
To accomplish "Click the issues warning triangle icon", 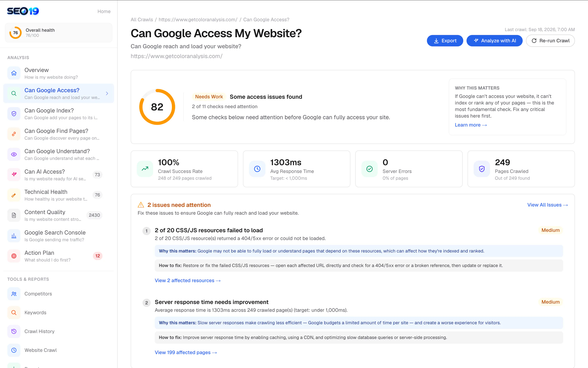I will pos(141,205).
